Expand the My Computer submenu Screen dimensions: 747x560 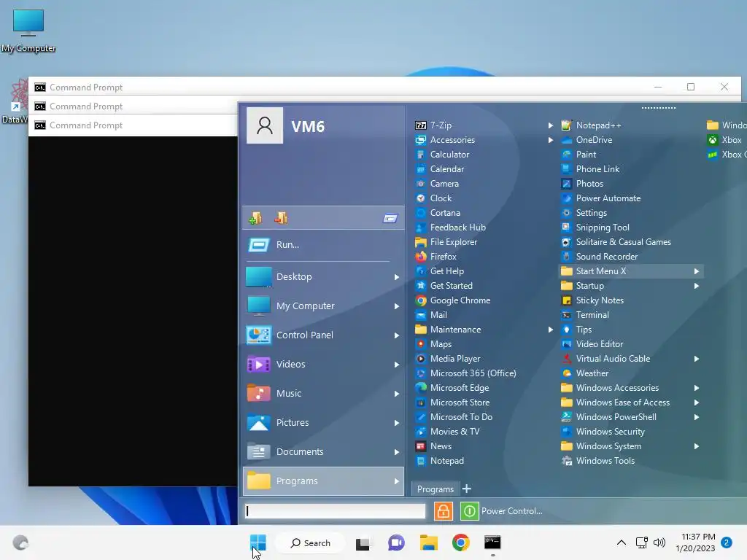click(396, 306)
